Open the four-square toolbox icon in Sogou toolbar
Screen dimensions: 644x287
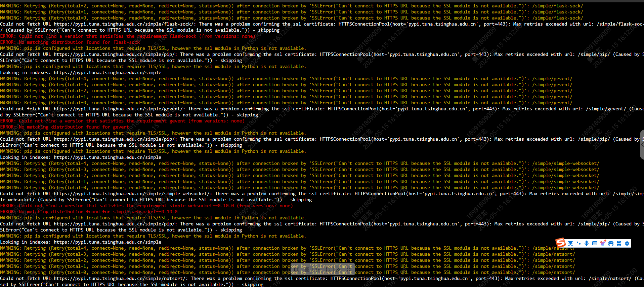619,243
